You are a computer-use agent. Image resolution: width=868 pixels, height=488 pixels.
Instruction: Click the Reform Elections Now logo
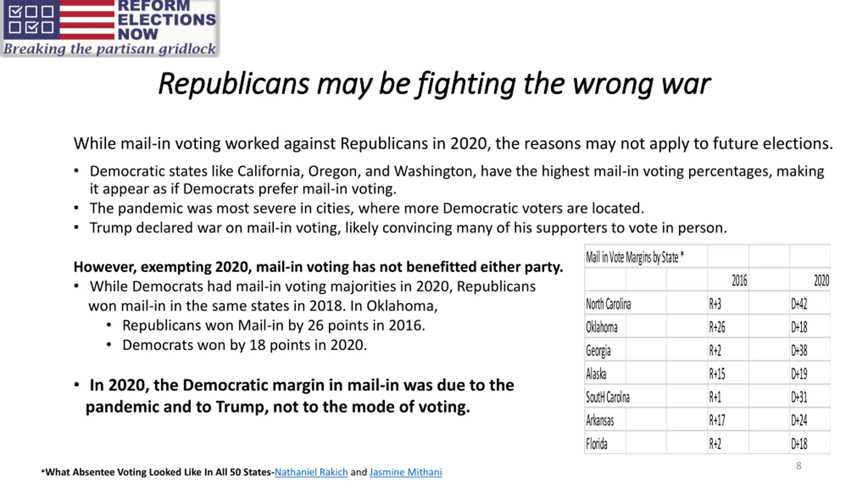click(110, 28)
